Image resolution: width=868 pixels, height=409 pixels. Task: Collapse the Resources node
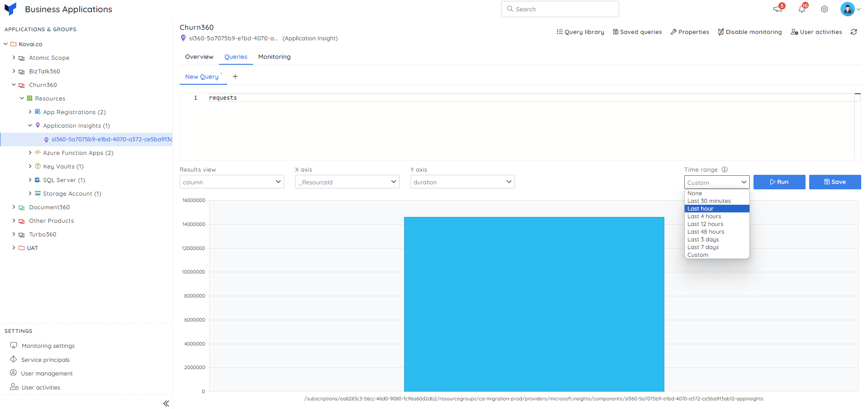(x=22, y=98)
